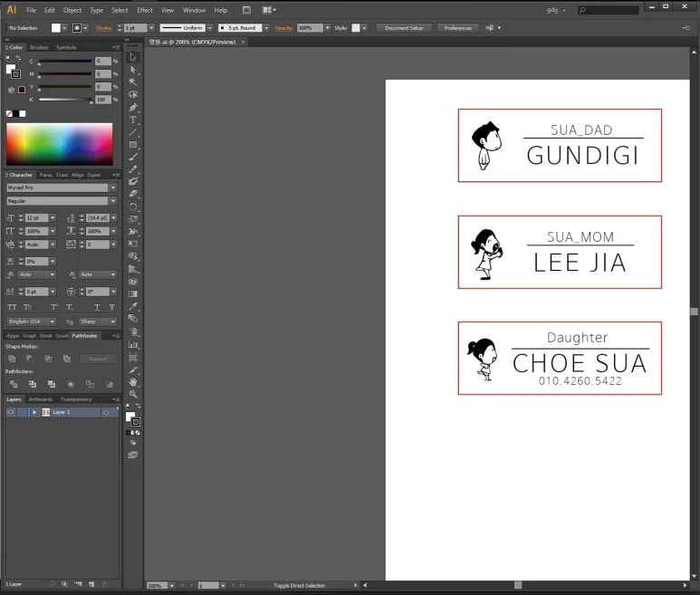This screenshot has height=595, width=700.
Task: Switch to the Brushes tab
Action: pos(39,47)
